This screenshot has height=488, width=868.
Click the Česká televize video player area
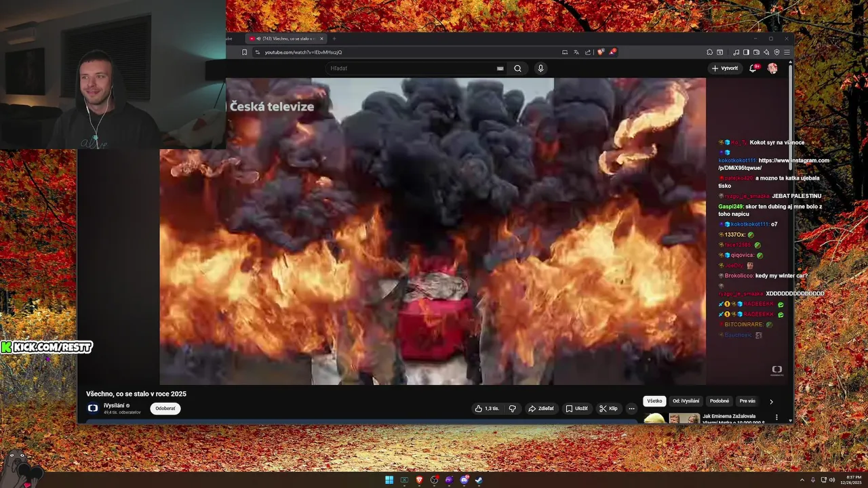[x=433, y=231]
